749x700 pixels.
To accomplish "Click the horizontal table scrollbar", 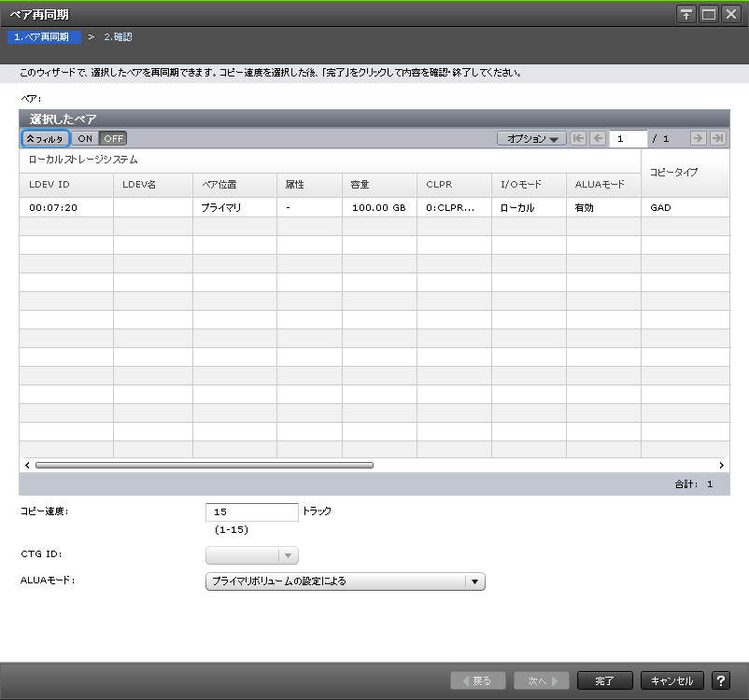I will [204, 464].
